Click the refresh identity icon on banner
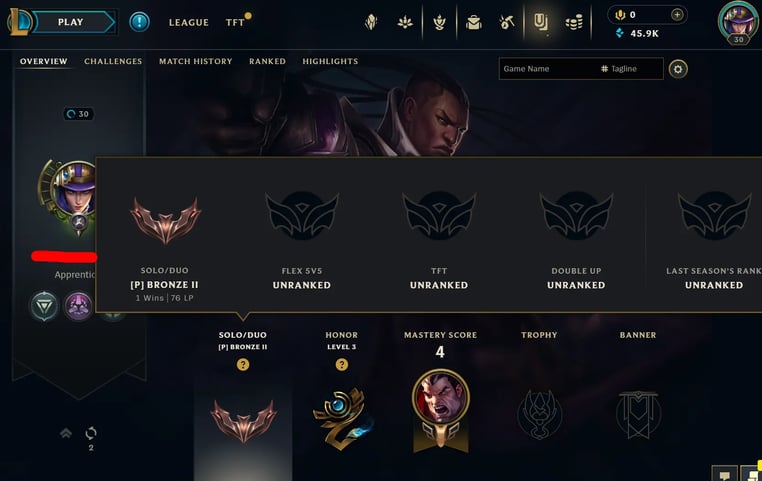The height and width of the screenshot is (481, 762). coord(91,432)
